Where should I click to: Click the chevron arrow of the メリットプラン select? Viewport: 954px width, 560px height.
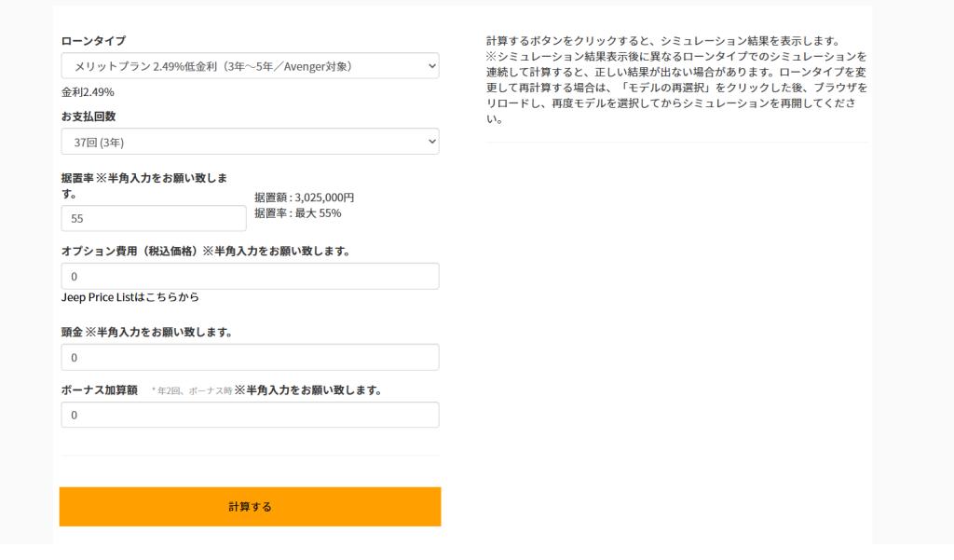tap(430, 66)
